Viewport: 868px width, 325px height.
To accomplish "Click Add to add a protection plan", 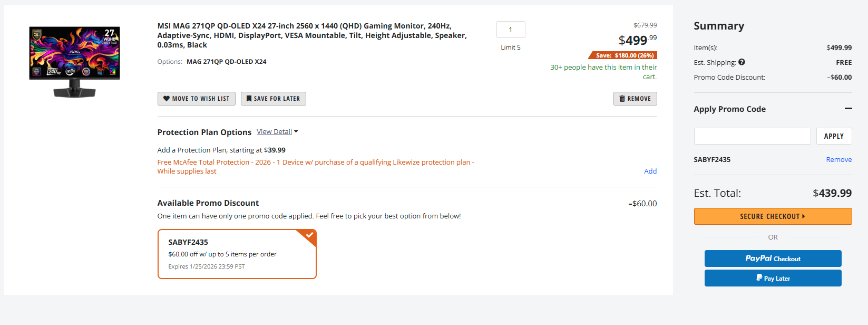I will click(650, 171).
